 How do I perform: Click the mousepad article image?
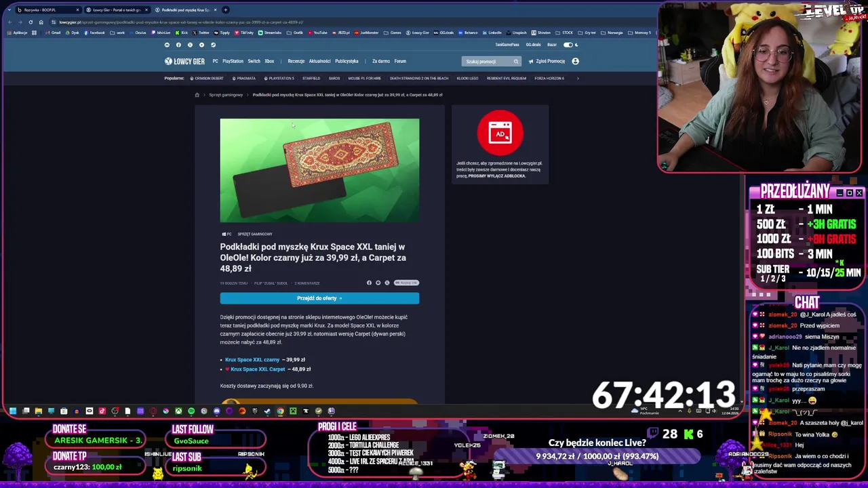pos(319,170)
